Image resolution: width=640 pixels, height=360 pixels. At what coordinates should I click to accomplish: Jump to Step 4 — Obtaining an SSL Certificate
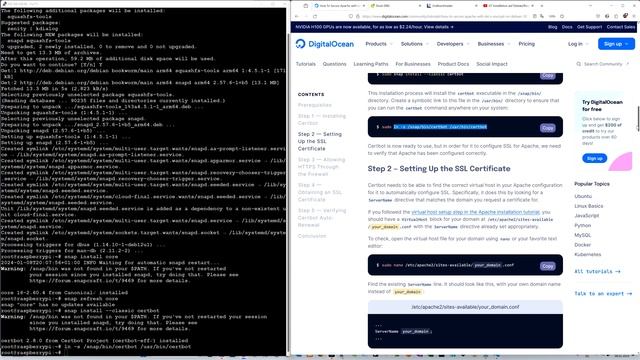click(320, 192)
